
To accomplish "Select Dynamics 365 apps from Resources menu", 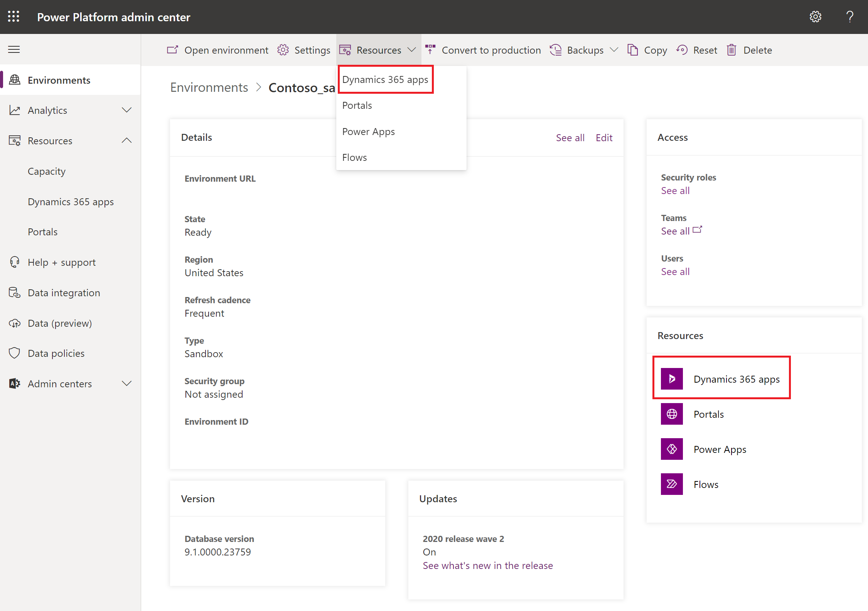I will click(385, 79).
